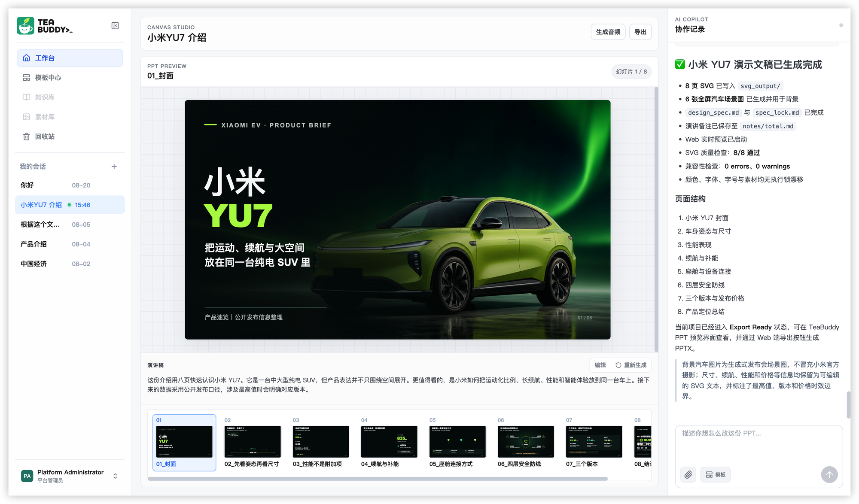Open the 你好 conversation
Image resolution: width=859 pixels, height=504 pixels.
70,185
